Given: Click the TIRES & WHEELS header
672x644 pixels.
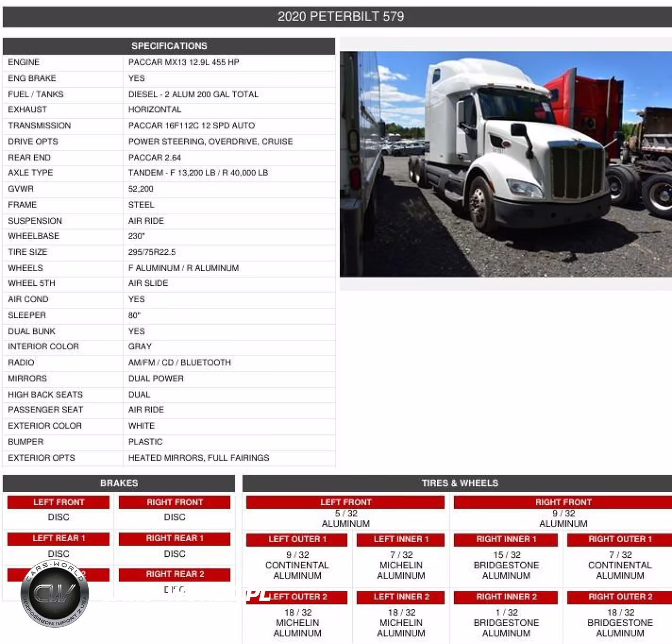Looking at the screenshot, I should pyautogui.click(x=457, y=483).
